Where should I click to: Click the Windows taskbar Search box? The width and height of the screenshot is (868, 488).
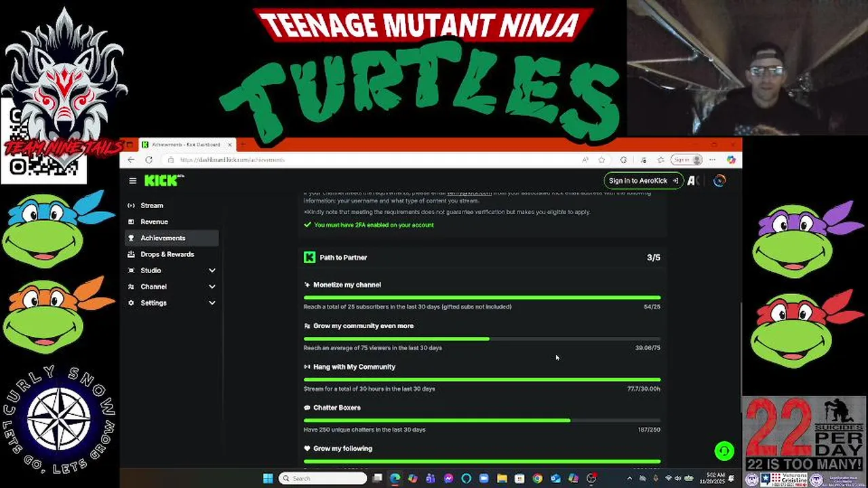tap(322, 479)
